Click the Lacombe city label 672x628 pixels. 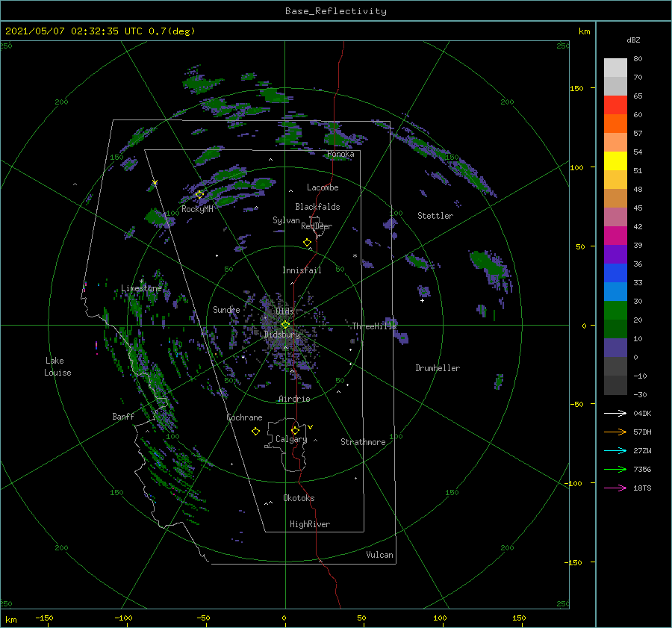[x=323, y=187]
